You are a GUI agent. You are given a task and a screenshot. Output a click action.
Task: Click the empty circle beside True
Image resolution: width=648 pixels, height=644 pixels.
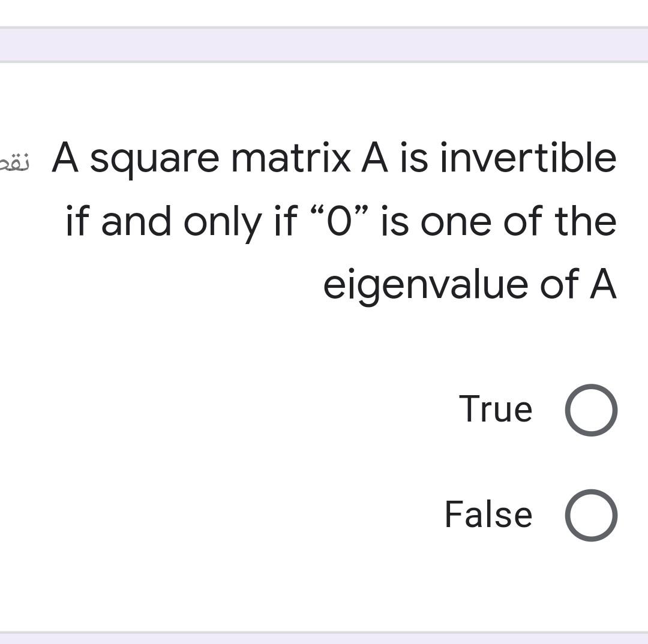coord(589,410)
